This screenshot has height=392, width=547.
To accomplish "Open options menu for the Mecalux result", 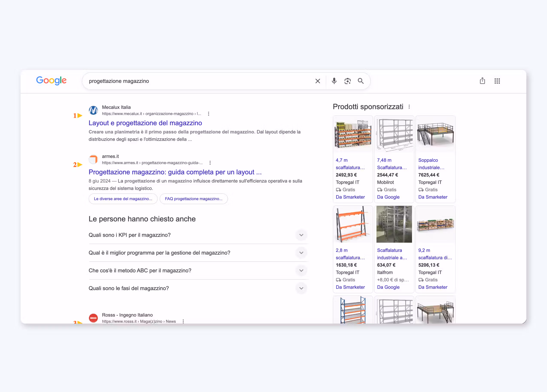I will tap(209, 114).
